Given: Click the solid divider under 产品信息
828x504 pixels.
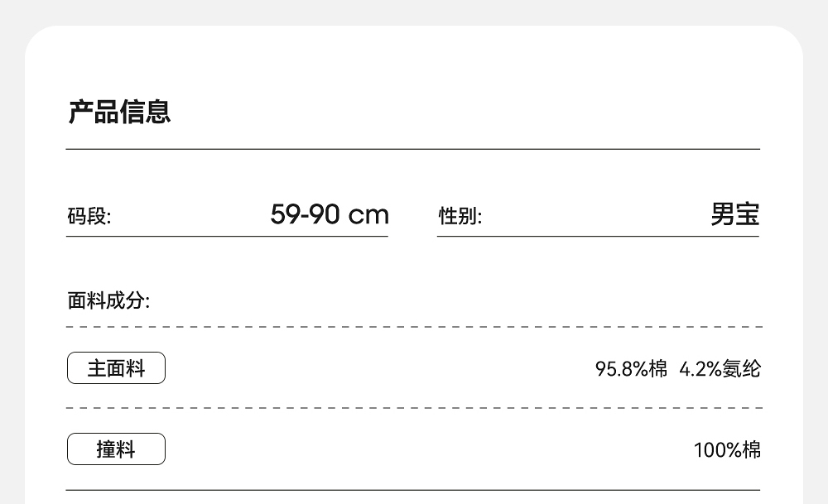Looking at the screenshot, I should click(x=412, y=149).
